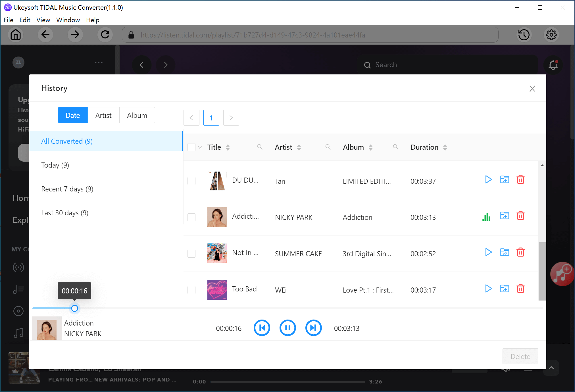Drag the playback progress slider
The height and width of the screenshot is (392, 575).
[74, 308]
